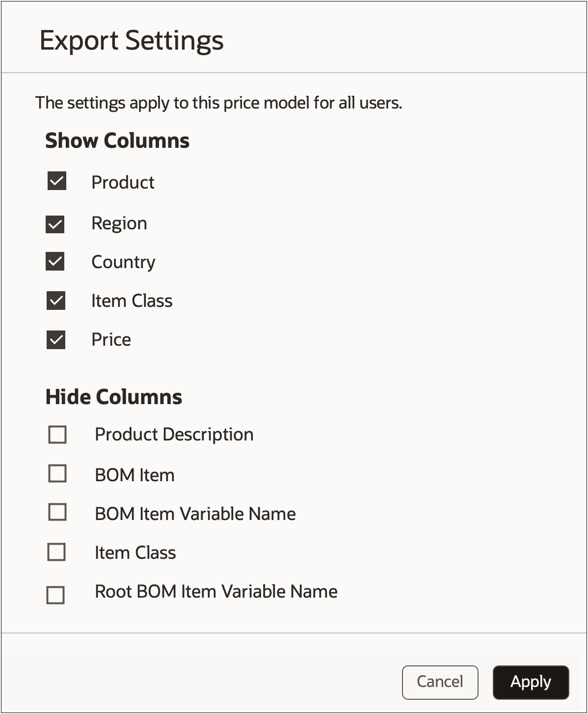Uncheck the Country column checkbox

click(56, 262)
